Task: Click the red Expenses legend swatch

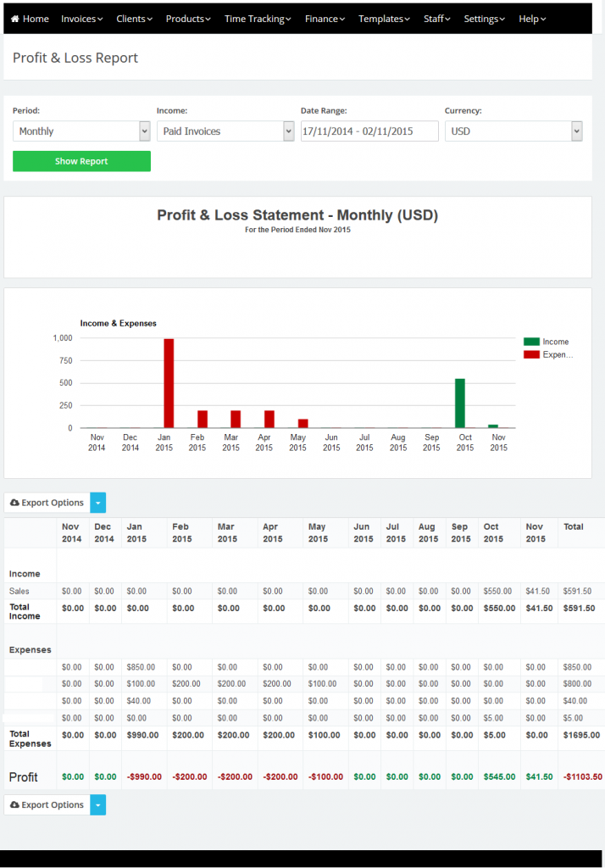Action: point(531,355)
